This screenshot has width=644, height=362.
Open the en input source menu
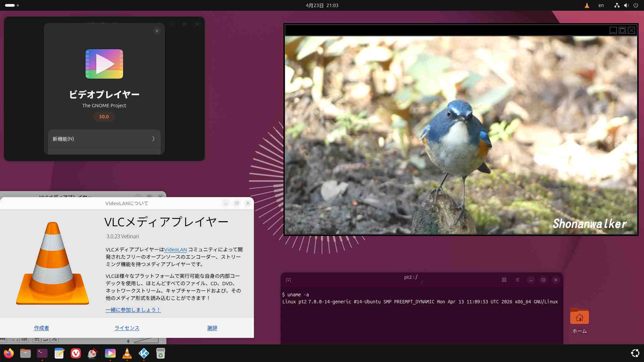[x=601, y=5]
